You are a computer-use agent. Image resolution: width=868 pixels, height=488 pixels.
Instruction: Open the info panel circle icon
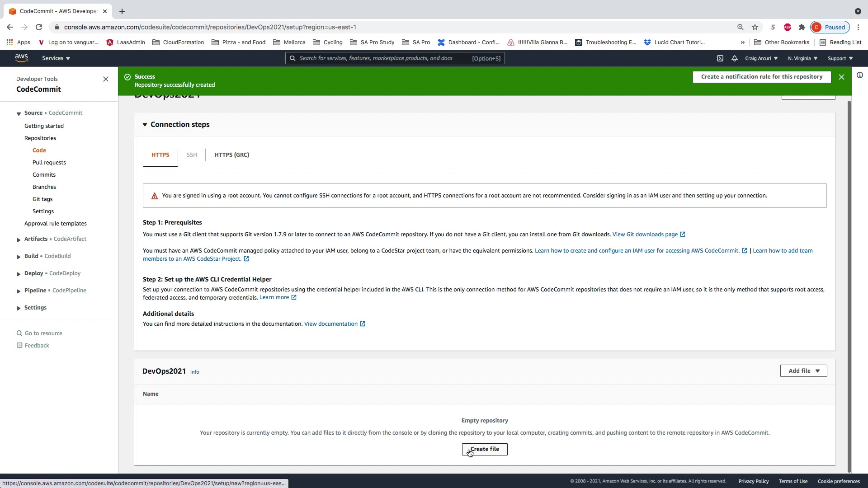(x=860, y=75)
